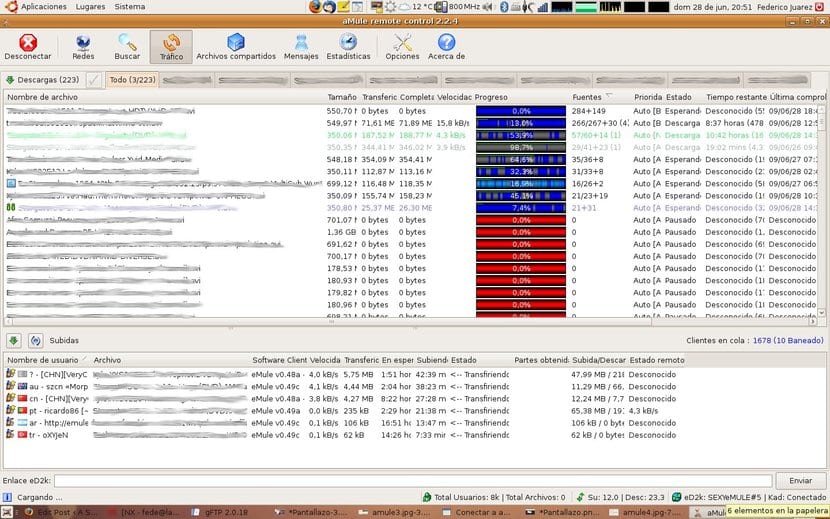Click the Tiempo restante column header
The image size is (830, 519).
pos(736,97)
